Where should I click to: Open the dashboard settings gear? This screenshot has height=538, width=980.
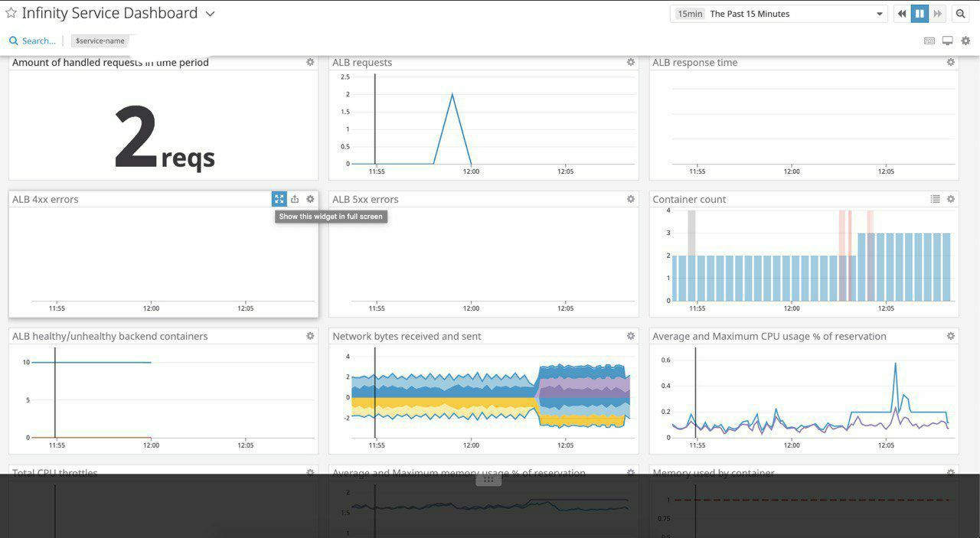tap(965, 41)
